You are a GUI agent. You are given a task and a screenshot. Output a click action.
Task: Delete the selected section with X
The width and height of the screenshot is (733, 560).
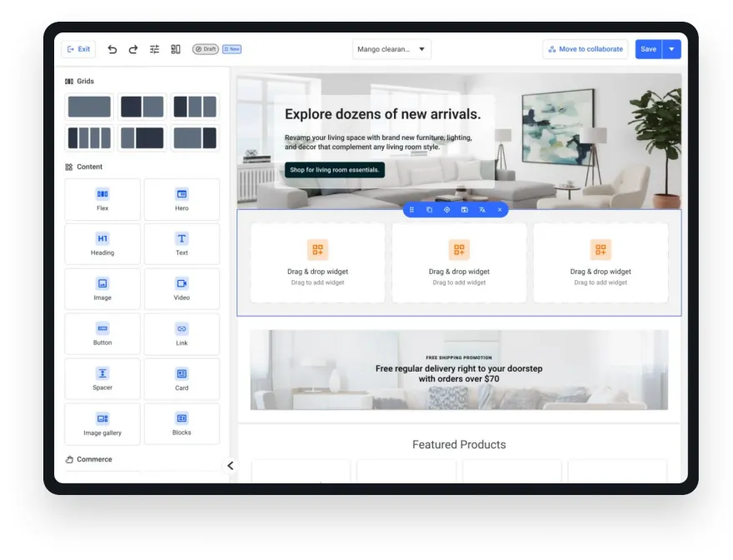[500, 210]
